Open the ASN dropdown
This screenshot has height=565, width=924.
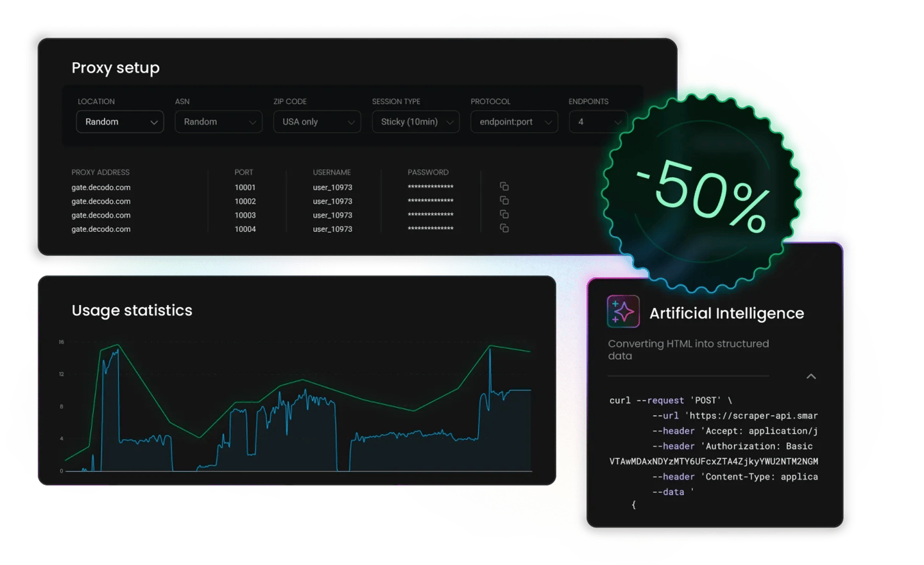[218, 122]
